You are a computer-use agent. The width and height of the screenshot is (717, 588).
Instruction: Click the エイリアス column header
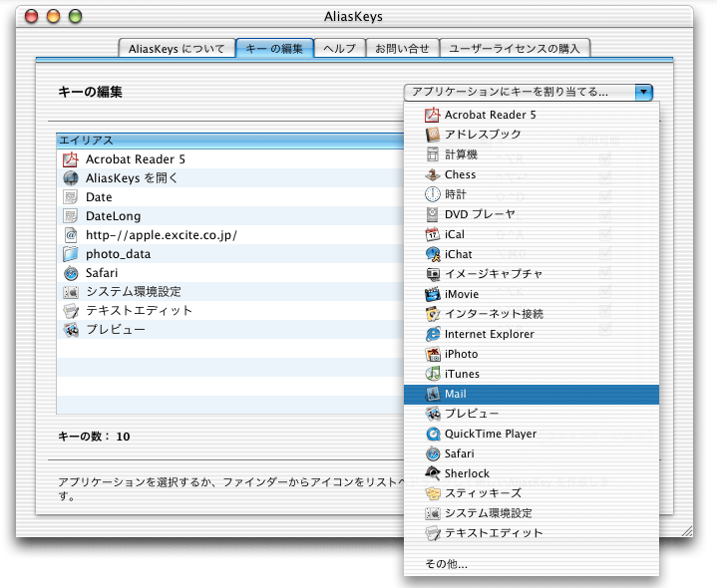pyautogui.click(x=230, y=141)
